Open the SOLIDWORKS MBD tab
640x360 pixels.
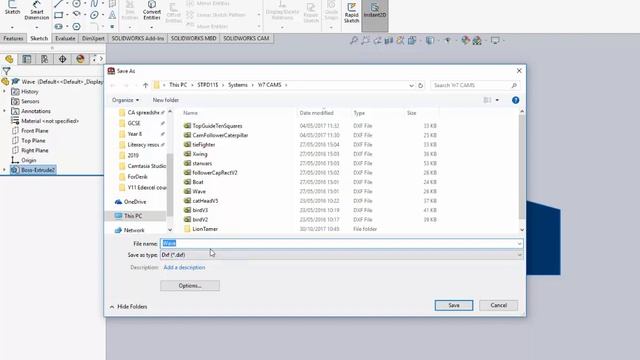click(193, 38)
